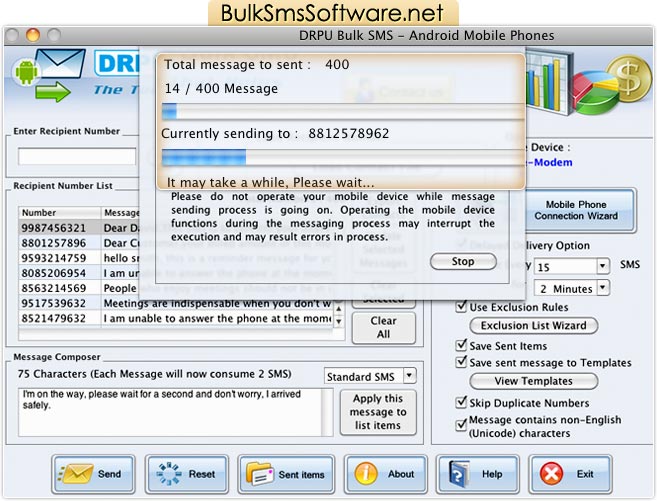Click the Clear All button

tap(383, 328)
